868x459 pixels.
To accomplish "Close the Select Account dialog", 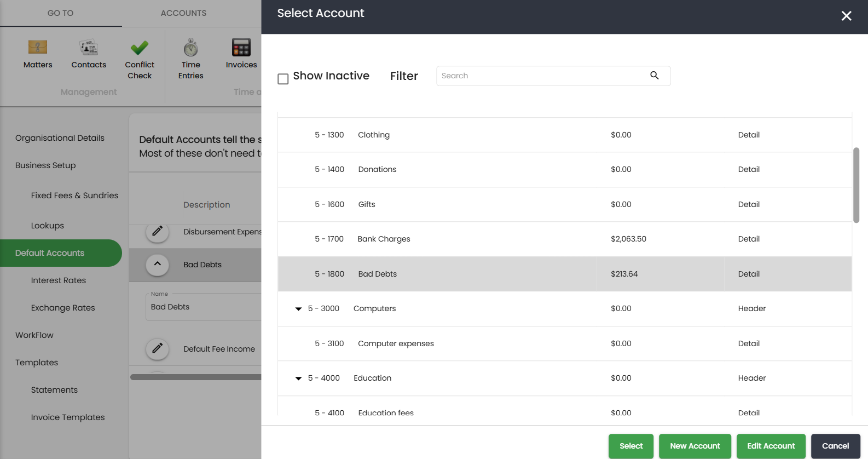I will click(x=846, y=16).
